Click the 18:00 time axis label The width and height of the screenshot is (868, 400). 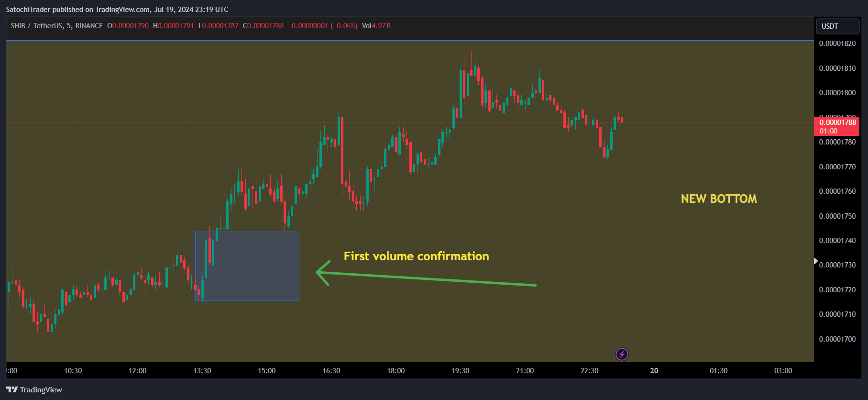pos(396,371)
